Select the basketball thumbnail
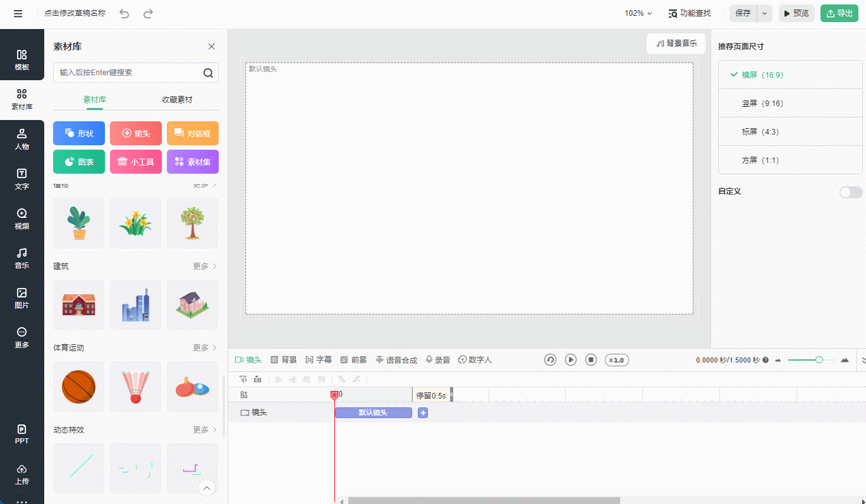The width and height of the screenshot is (866, 504). 79,387
